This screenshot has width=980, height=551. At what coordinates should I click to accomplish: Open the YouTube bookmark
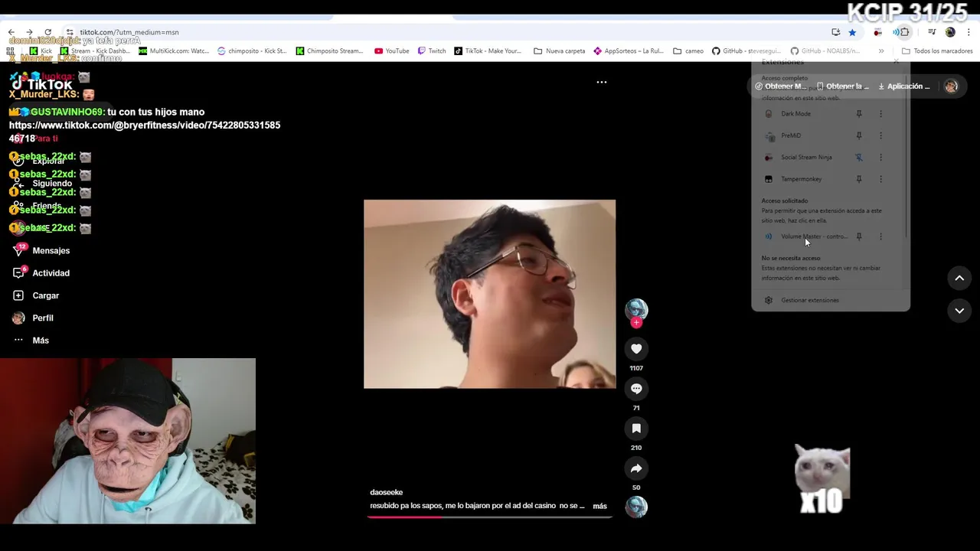[392, 51]
